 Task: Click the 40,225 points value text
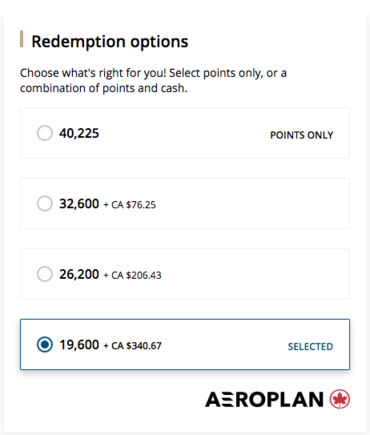79,133
